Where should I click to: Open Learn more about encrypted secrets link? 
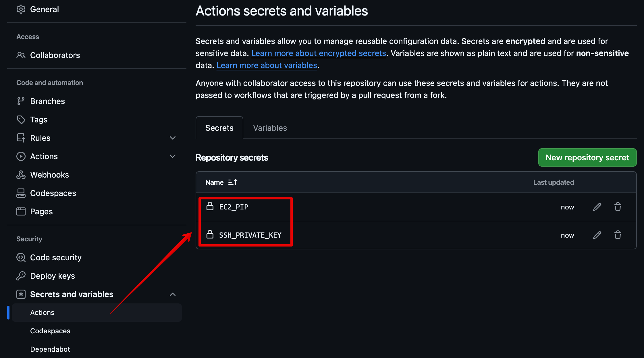coord(319,53)
